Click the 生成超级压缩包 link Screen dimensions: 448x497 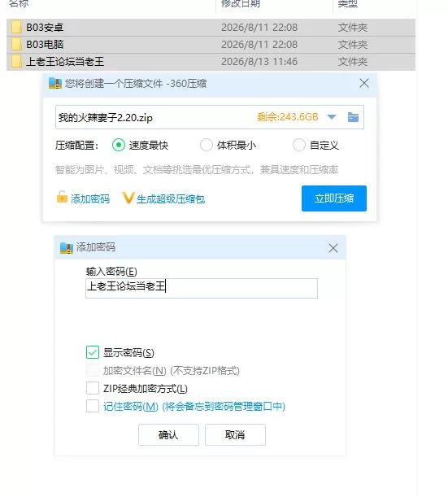tap(171, 199)
